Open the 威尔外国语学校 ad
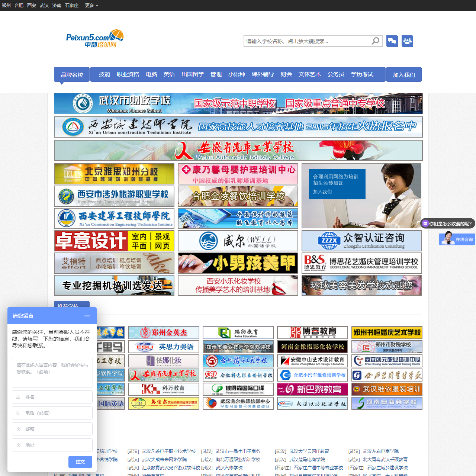Screen dimensions: 476x476 pyautogui.click(x=238, y=241)
